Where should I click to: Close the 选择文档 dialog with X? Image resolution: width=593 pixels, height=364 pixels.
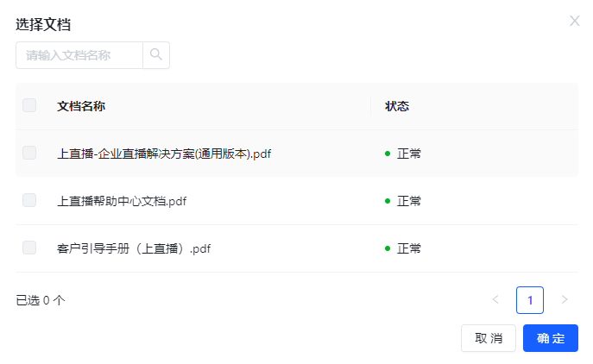tap(575, 21)
